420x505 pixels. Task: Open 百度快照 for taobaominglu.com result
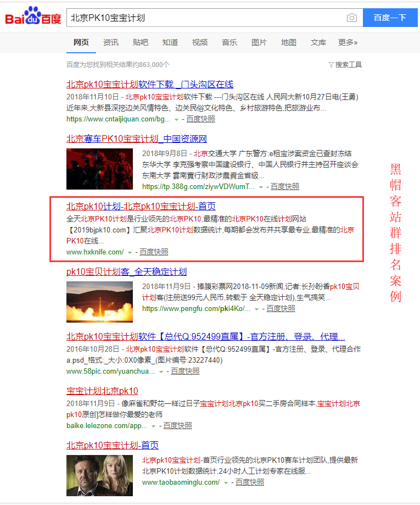coord(250,482)
